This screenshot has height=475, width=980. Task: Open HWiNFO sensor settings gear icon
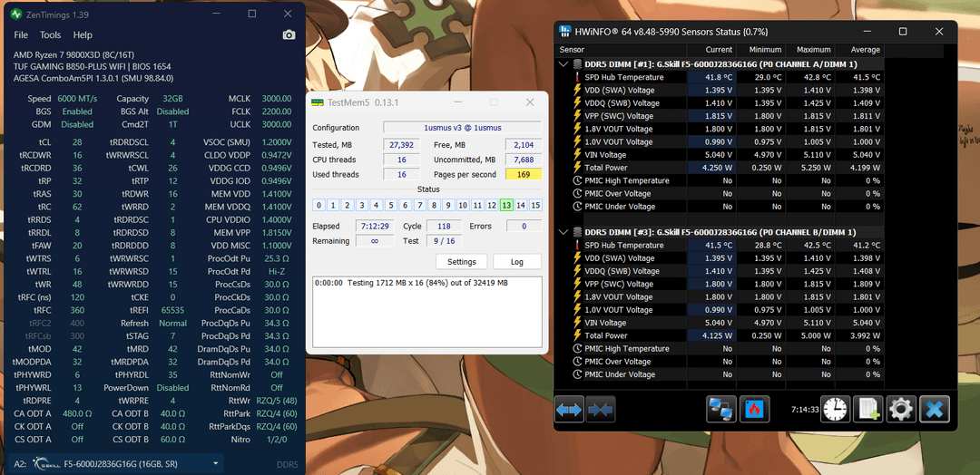[x=901, y=410]
